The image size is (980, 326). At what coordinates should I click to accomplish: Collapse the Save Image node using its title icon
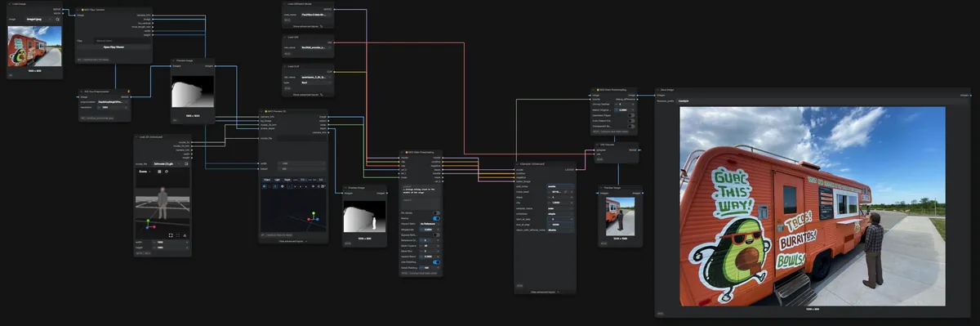658,89
